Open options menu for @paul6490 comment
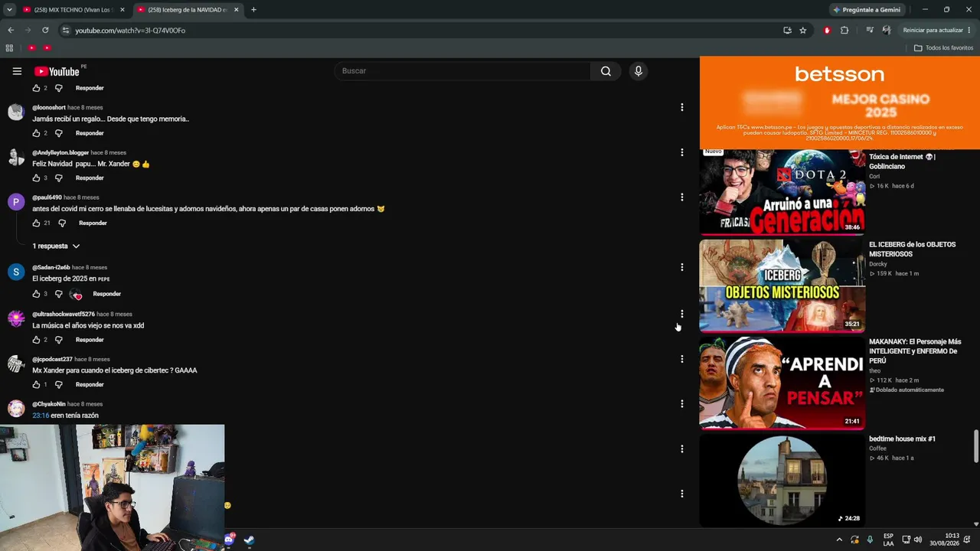The height and width of the screenshot is (551, 980). pyautogui.click(x=681, y=197)
